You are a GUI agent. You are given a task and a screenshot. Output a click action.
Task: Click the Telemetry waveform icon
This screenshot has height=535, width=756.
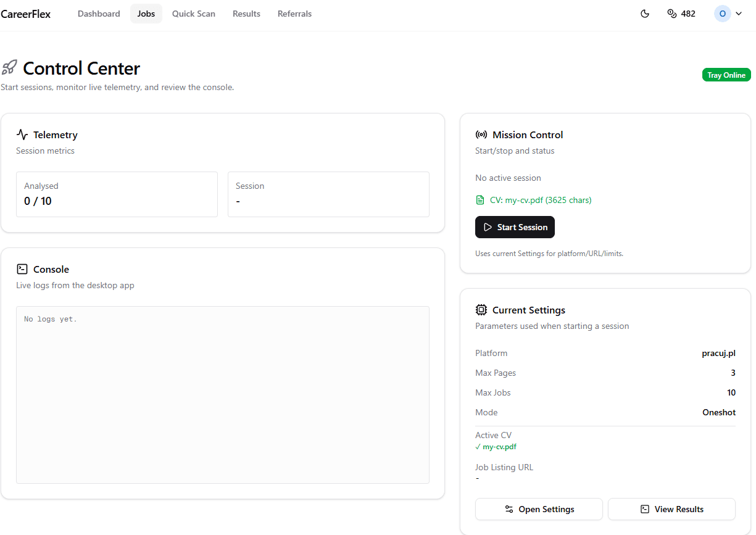click(x=22, y=134)
